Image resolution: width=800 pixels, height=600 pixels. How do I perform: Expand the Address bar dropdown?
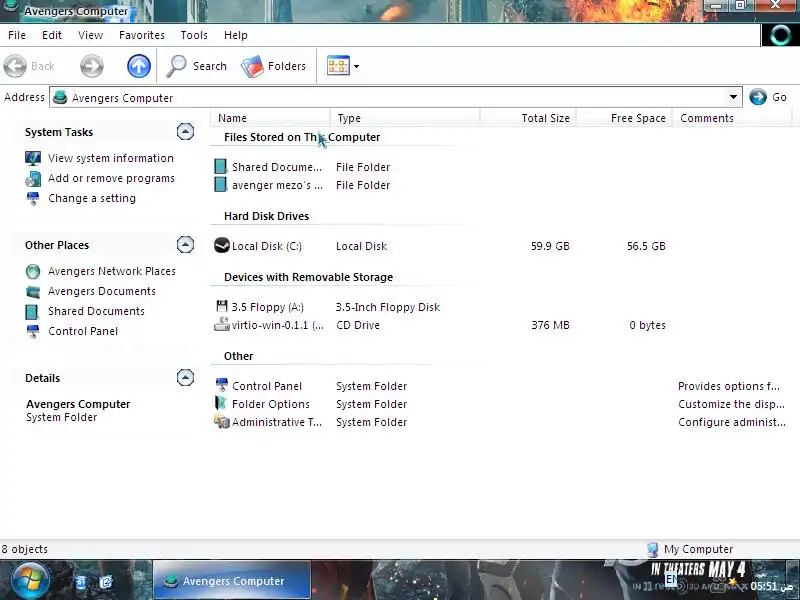(733, 97)
